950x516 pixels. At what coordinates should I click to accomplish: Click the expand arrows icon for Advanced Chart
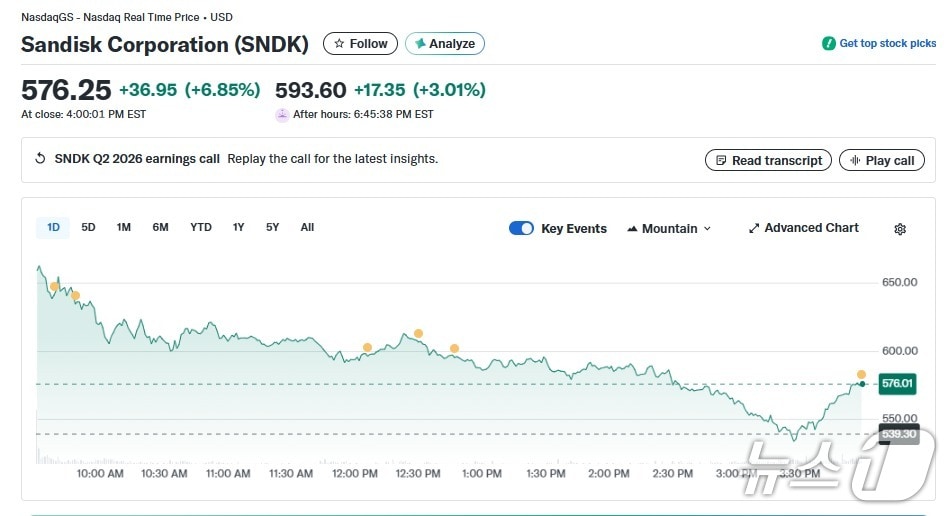tap(754, 228)
